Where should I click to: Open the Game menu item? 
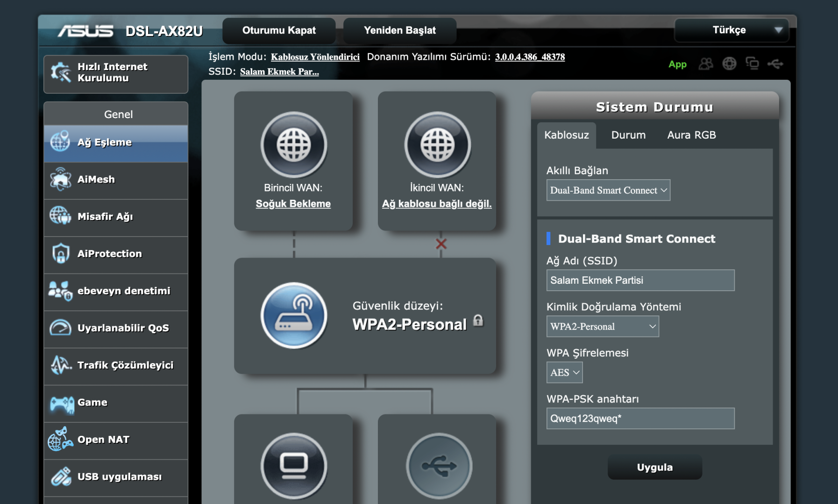coord(116,403)
